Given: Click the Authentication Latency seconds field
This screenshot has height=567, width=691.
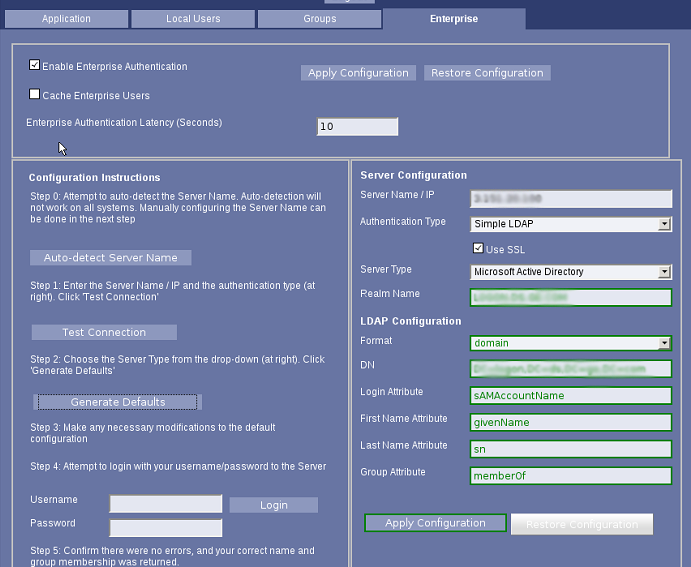Looking at the screenshot, I should click(x=357, y=126).
